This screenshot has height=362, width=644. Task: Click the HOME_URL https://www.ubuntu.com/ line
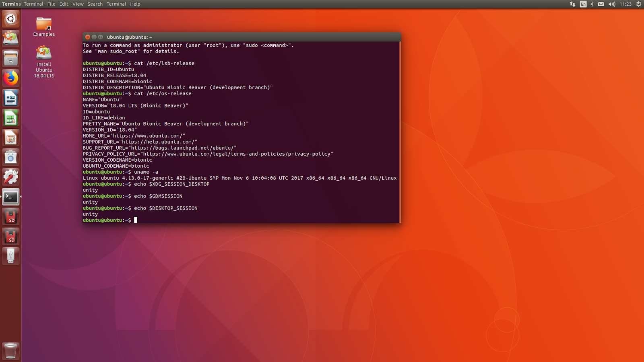tap(134, 136)
